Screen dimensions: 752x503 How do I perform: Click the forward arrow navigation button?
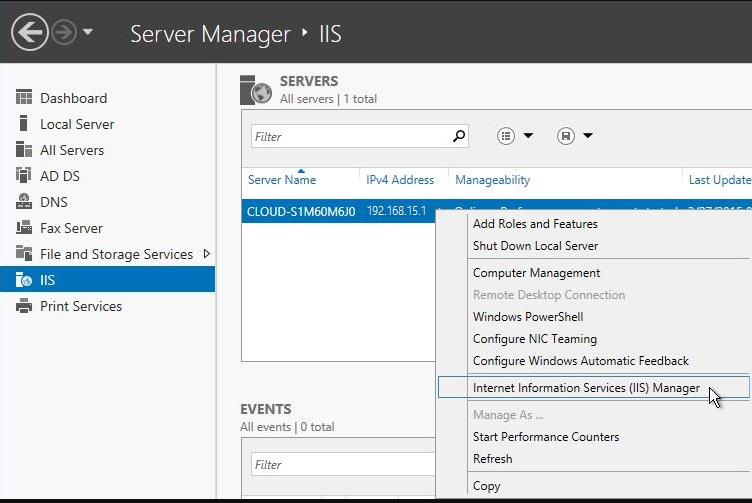[64, 32]
